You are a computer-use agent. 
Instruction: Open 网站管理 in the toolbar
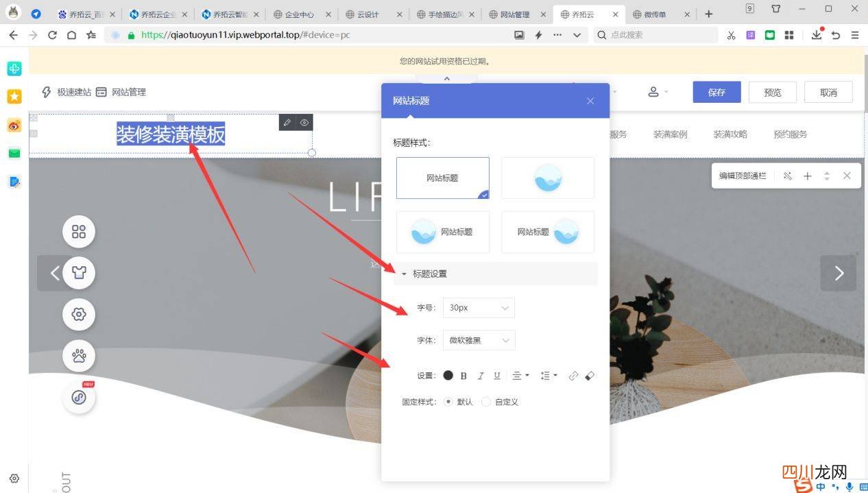[121, 92]
